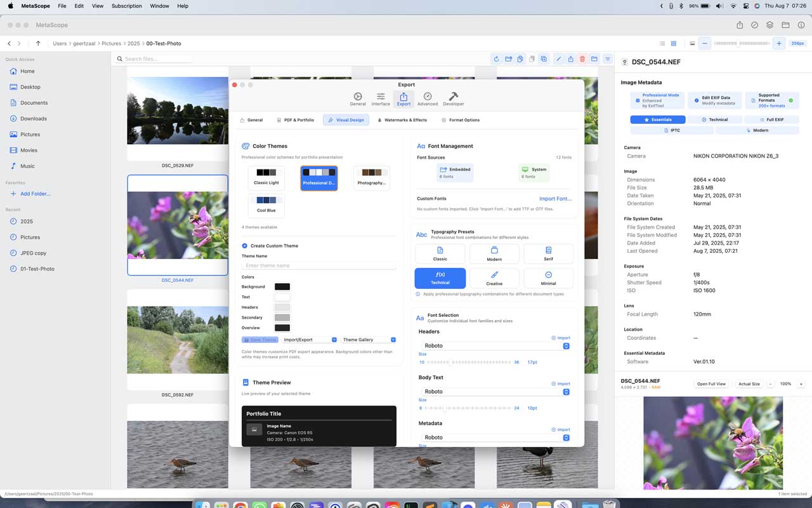The width and height of the screenshot is (812, 508).
Task: Open the Import/Export dropdown
Action: tap(310, 340)
